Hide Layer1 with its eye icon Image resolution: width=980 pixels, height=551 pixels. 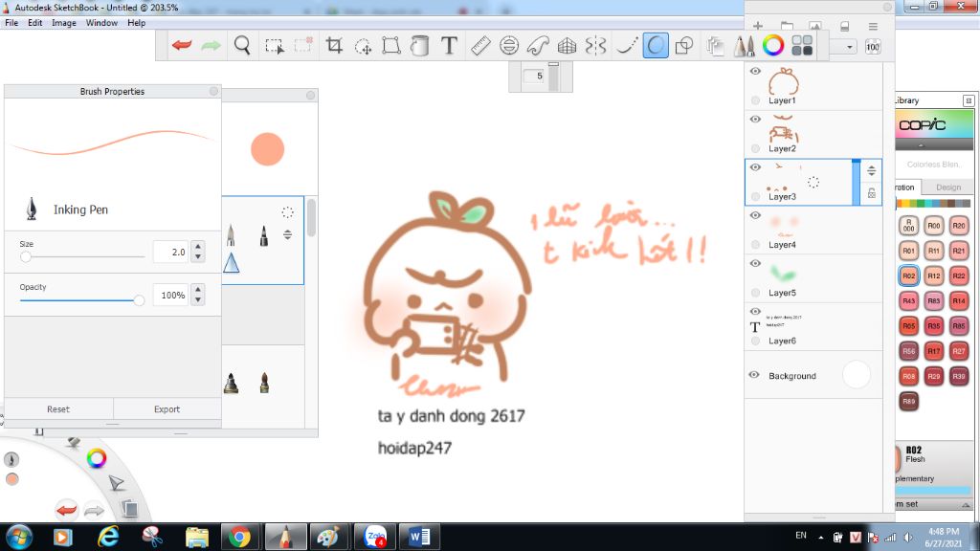coord(755,71)
